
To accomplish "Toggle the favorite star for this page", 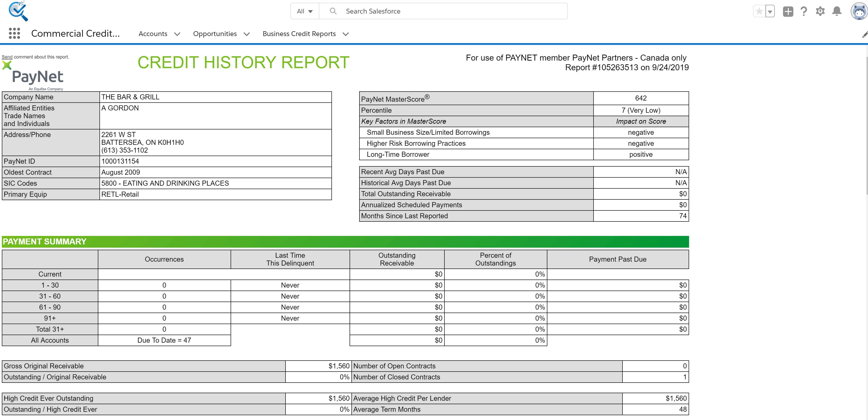I will click(759, 11).
